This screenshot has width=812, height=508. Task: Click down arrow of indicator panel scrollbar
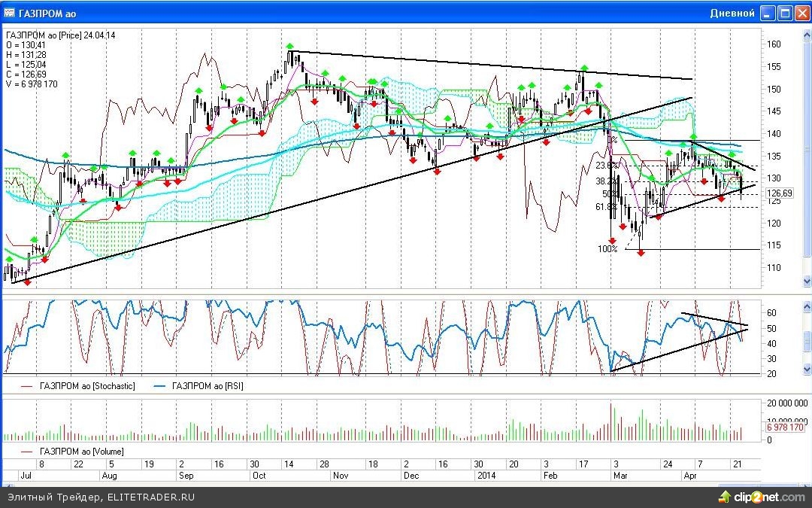click(x=807, y=367)
